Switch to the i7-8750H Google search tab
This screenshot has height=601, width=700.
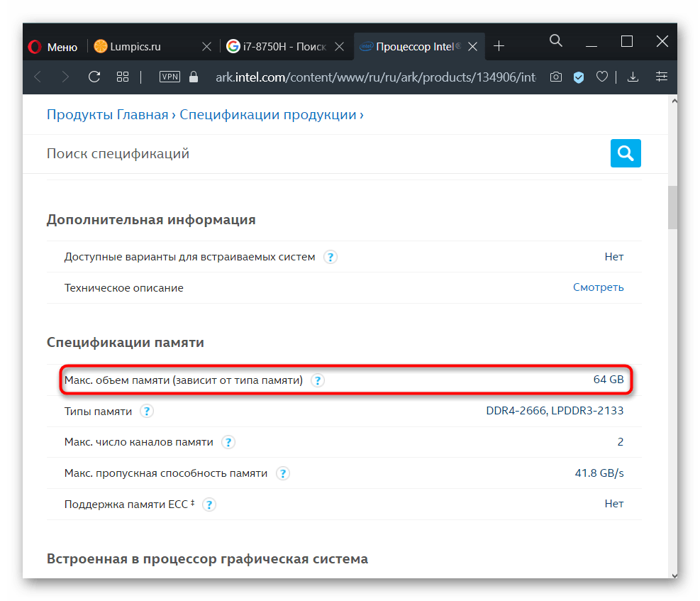[x=277, y=47]
